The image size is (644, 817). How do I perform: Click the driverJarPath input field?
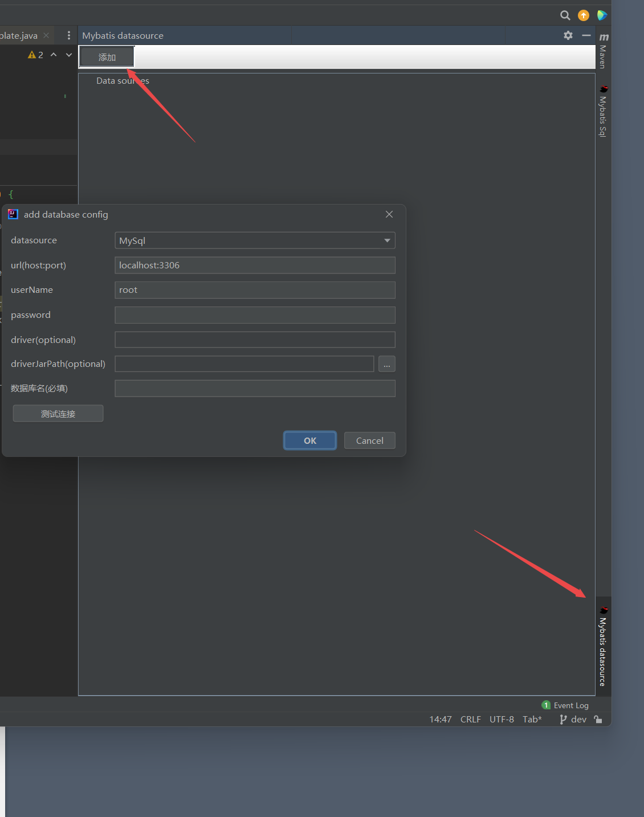pos(244,363)
